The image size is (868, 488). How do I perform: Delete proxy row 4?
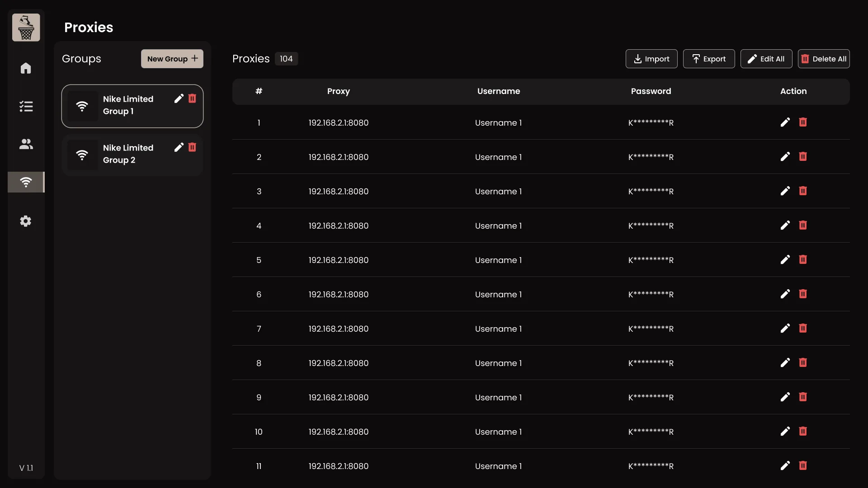(x=803, y=225)
